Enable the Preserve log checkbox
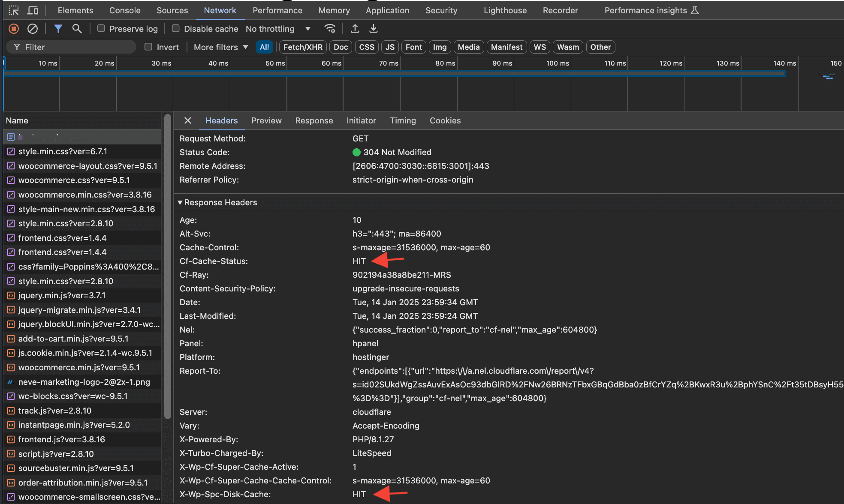This screenshot has width=844, height=504. pos(101,29)
